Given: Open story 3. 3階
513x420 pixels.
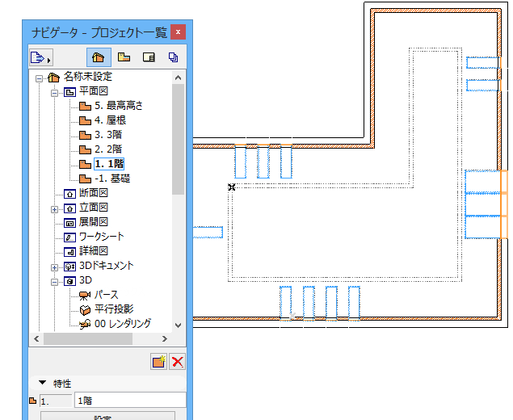Looking at the screenshot, I should pos(108,135).
